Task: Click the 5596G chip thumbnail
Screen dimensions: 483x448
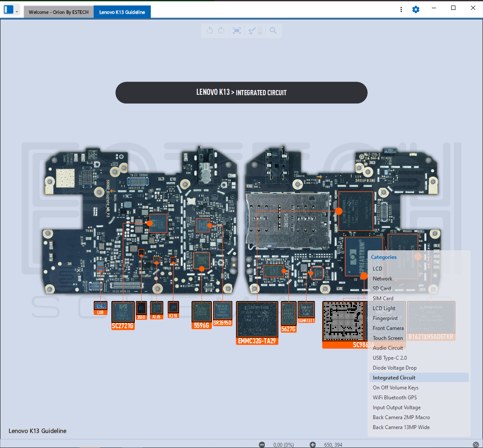Action: [201, 315]
